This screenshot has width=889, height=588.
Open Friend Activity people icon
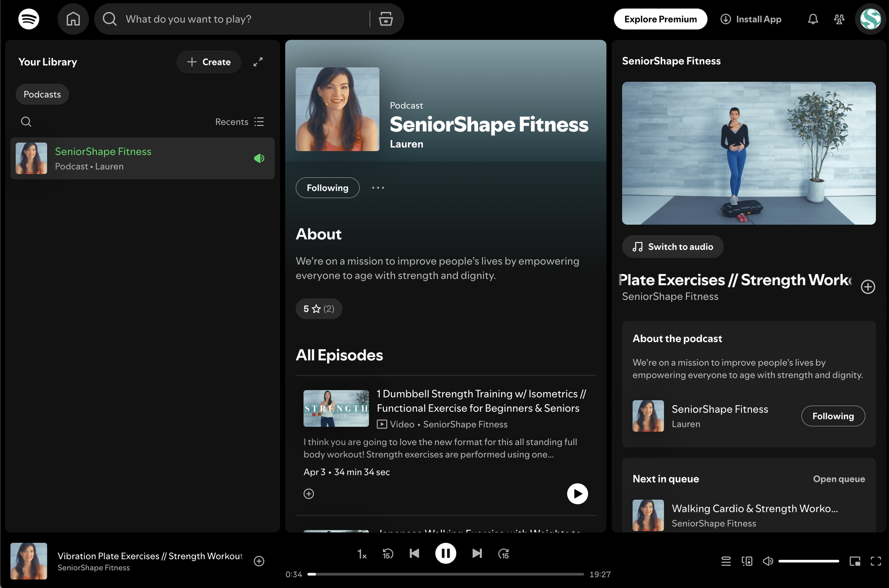839,19
